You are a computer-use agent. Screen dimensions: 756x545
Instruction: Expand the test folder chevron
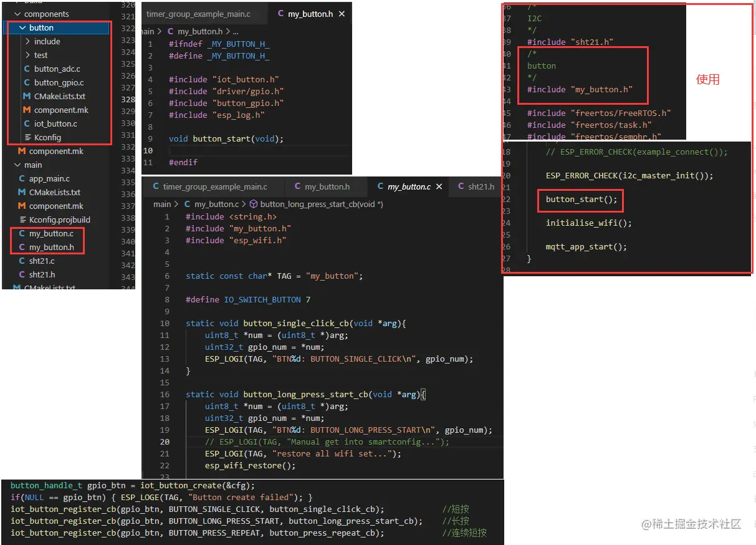[27, 55]
